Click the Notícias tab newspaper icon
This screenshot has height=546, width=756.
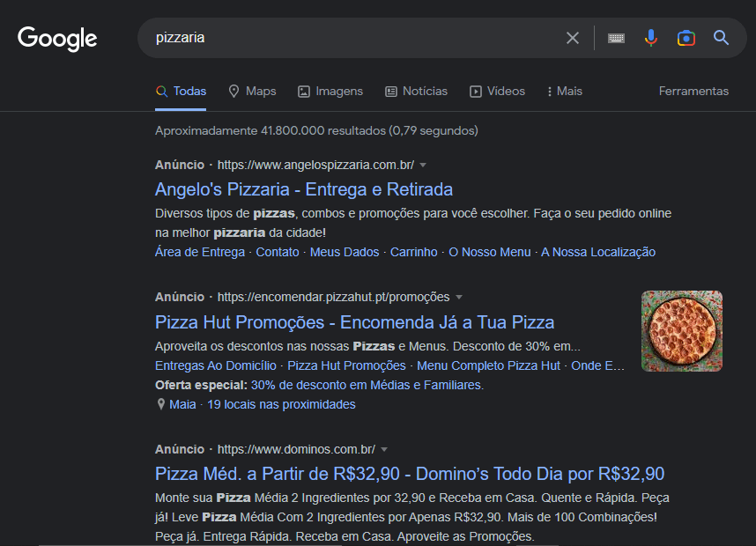click(x=391, y=92)
